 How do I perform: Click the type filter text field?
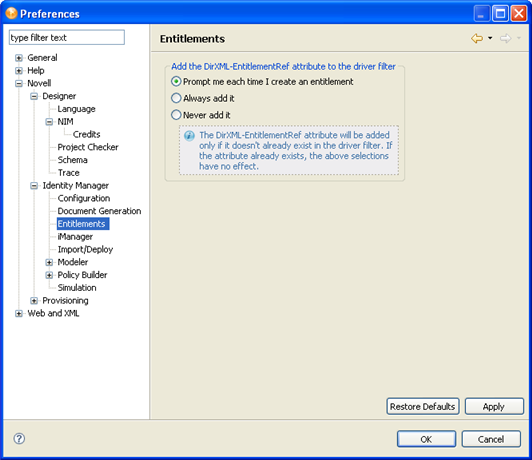(x=67, y=37)
